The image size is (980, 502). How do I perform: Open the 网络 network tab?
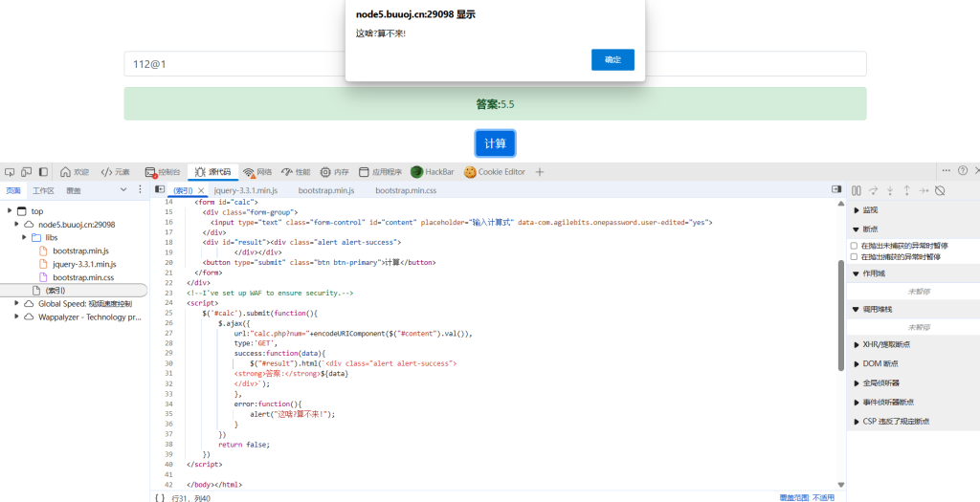pyautogui.click(x=257, y=172)
